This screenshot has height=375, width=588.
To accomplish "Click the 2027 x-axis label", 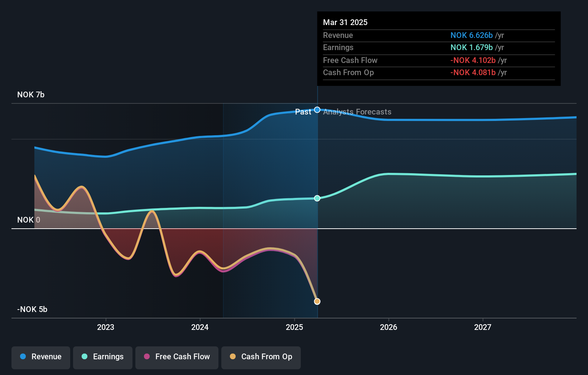I will point(483,327).
